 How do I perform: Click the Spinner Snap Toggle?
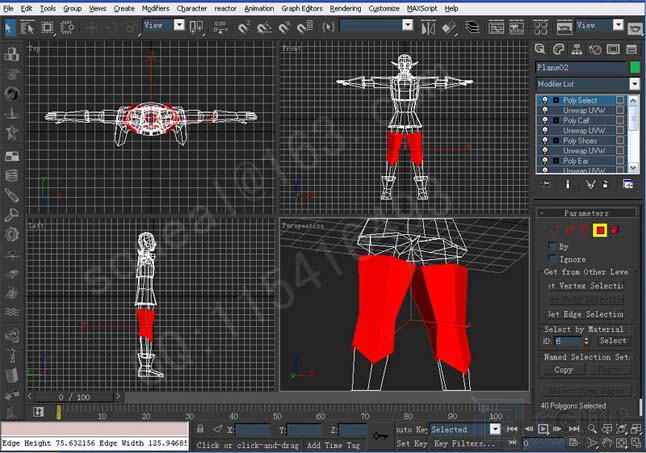tap(305, 28)
